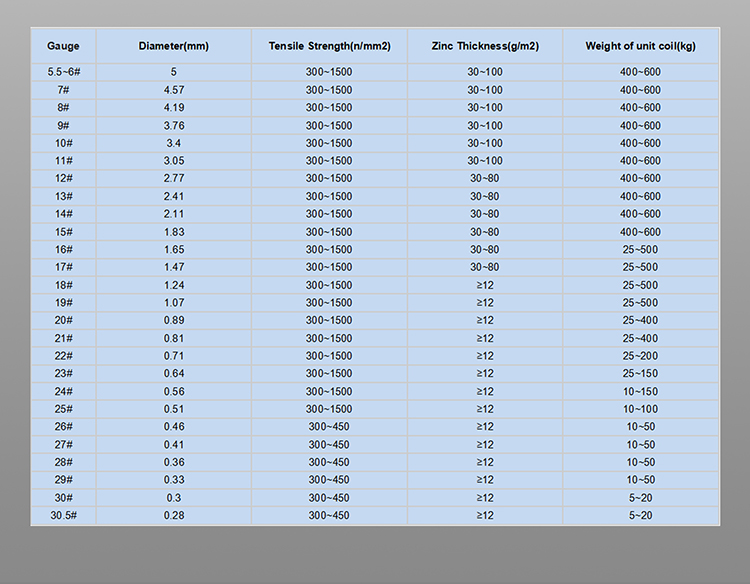The width and height of the screenshot is (750, 584).
Task: Click coil weight 400~600 in 5.5~6# row
Action: click(640, 72)
